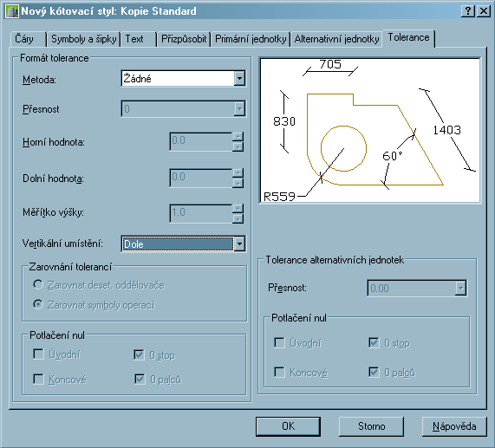Screen dimensions: 495x448
Task: Click the AutoCAD application icon in title bar
Action: pos(12,11)
